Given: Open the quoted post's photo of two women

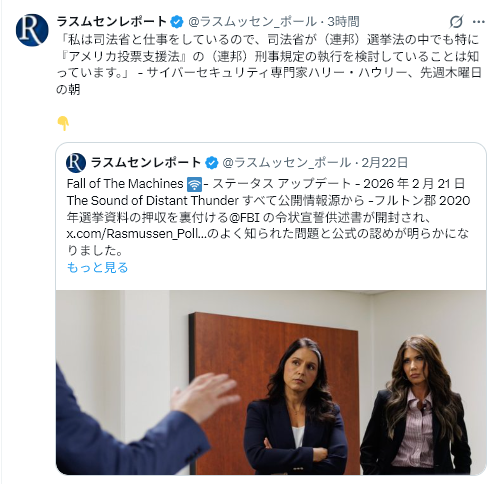Looking at the screenshot, I should [271, 382].
